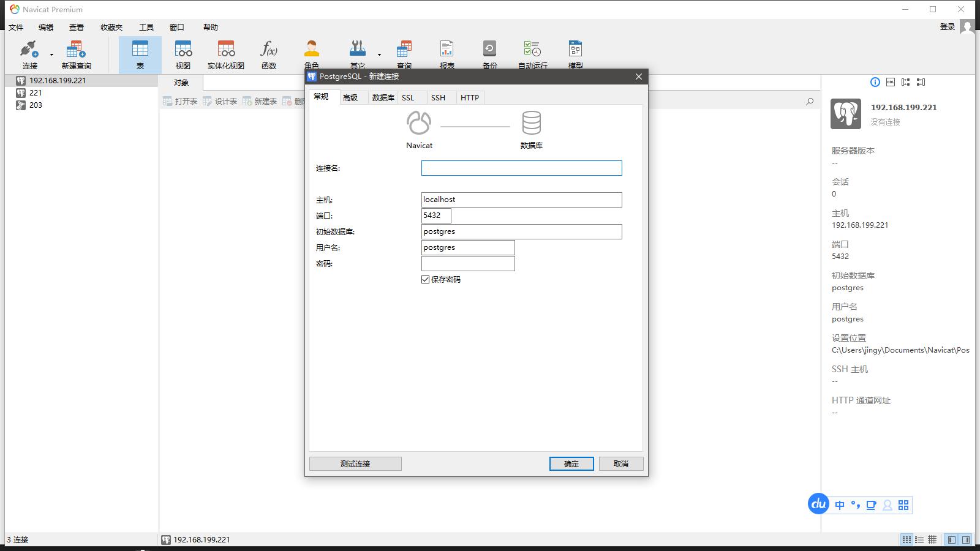
Task: Open the 帮助 menu
Action: 211,27
